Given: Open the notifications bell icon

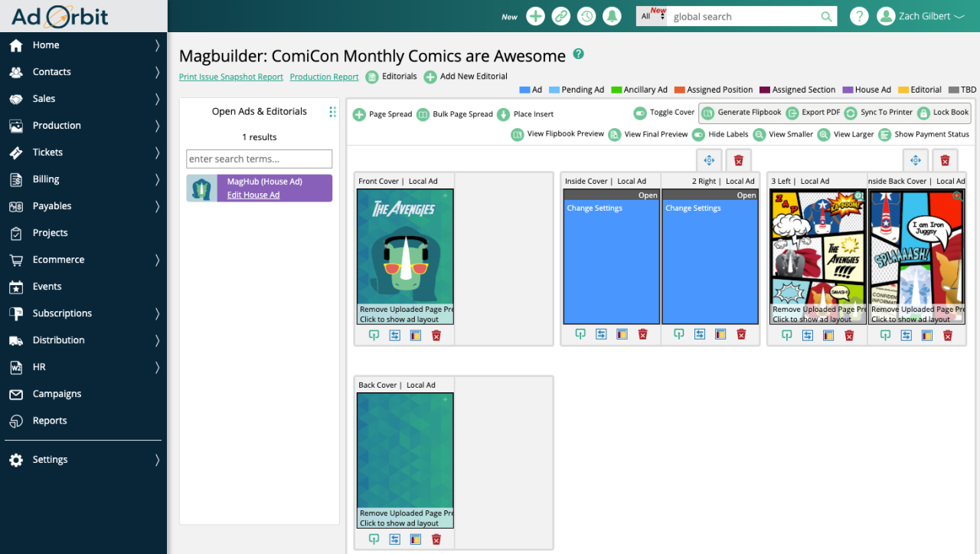Looking at the screenshot, I should pyautogui.click(x=612, y=16).
